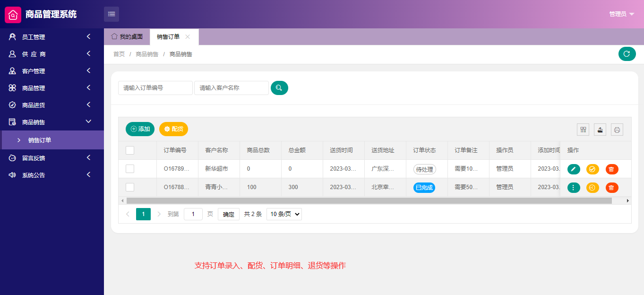Expand the 员工管理 menu chevron
The width and height of the screenshot is (644, 295).
pyautogui.click(x=88, y=37)
